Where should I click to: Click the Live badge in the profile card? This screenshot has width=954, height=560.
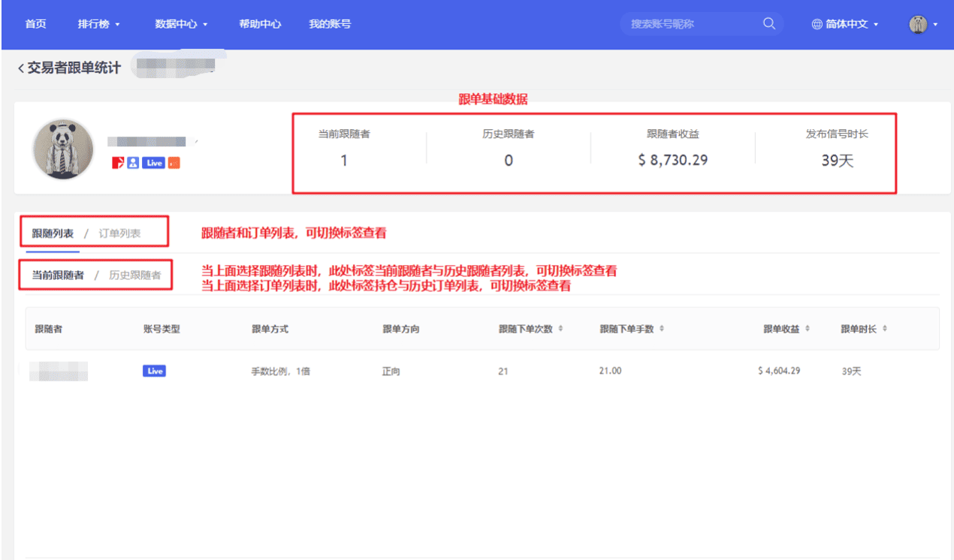tap(153, 163)
